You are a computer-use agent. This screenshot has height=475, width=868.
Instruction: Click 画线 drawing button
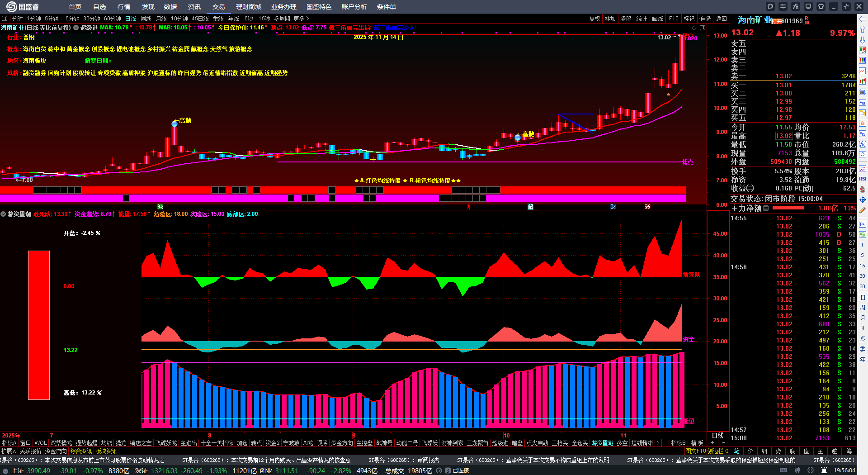(657, 19)
